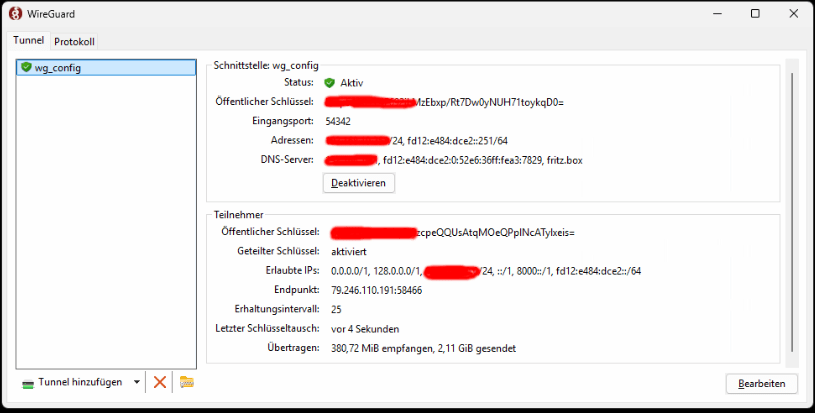Maximize the WireGuard window
815x413 pixels.
tap(755, 14)
